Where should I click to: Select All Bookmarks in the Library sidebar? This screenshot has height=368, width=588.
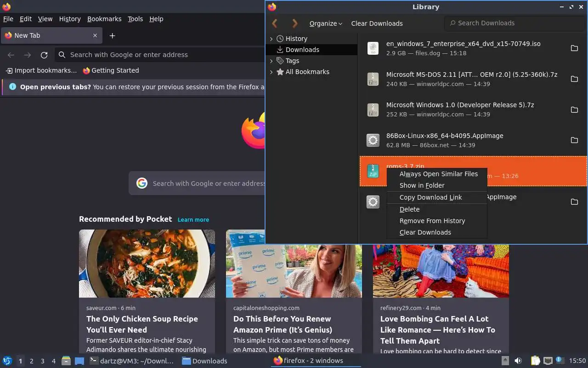312,72
